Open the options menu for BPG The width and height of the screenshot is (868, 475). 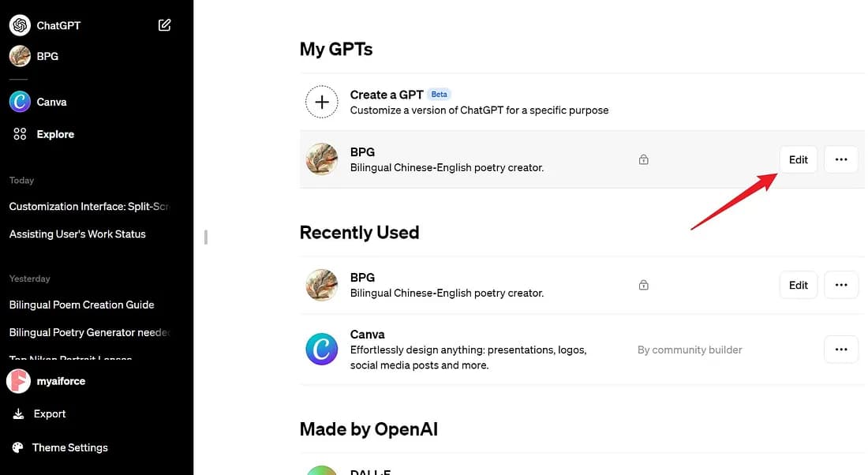coord(841,159)
